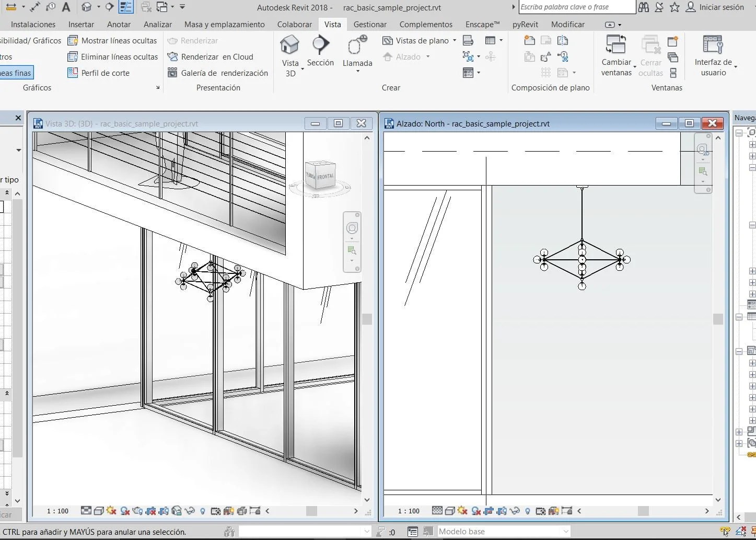This screenshot has width=756, height=540.
Task: Open the Colaborar ribbon tab
Action: pos(294,24)
